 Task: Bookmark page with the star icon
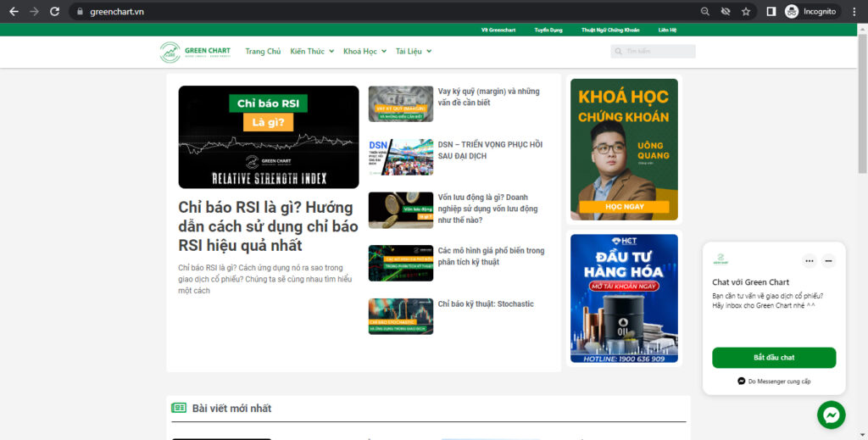click(746, 11)
